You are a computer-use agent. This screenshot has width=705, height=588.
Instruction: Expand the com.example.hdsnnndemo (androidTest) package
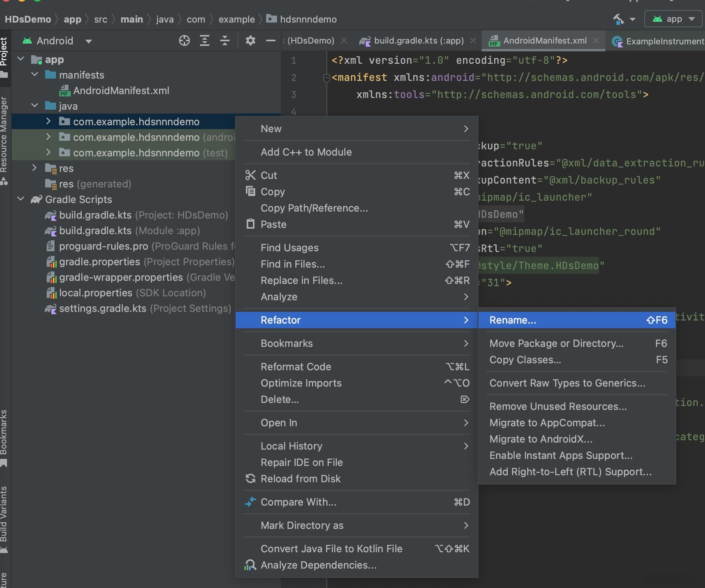[x=48, y=137]
